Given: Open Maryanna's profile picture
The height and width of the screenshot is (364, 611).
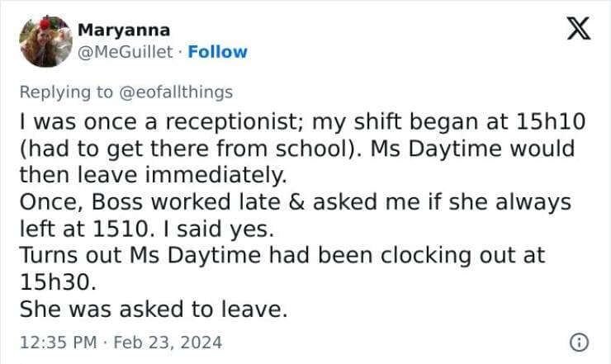Looking at the screenshot, I should click(x=45, y=40).
